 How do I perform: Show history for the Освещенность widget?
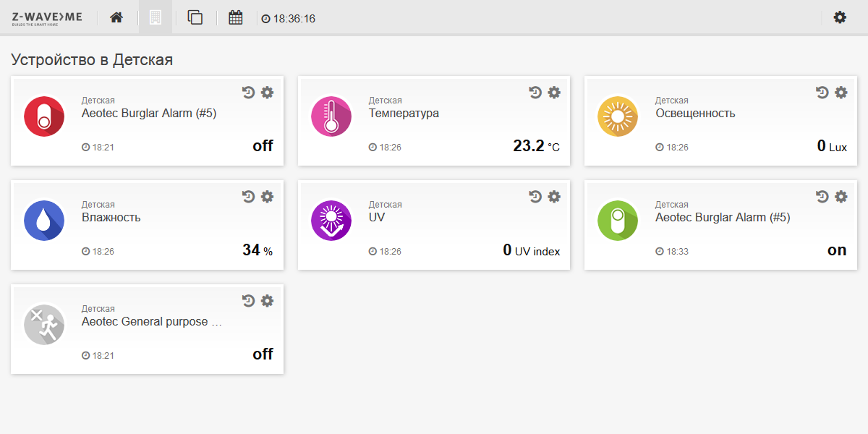point(822,93)
